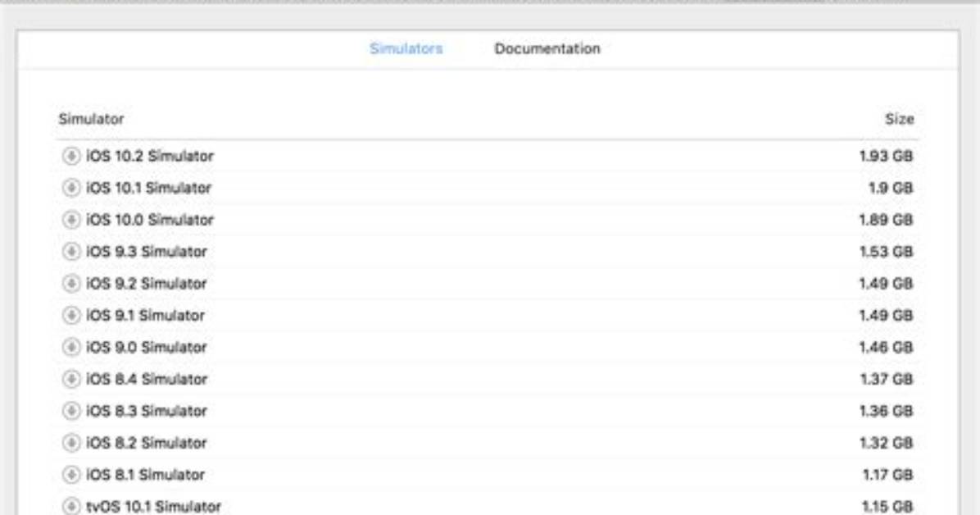Click the iOS 9.1 row size value
Viewport: 980px width, 515px height.
coord(886,316)
